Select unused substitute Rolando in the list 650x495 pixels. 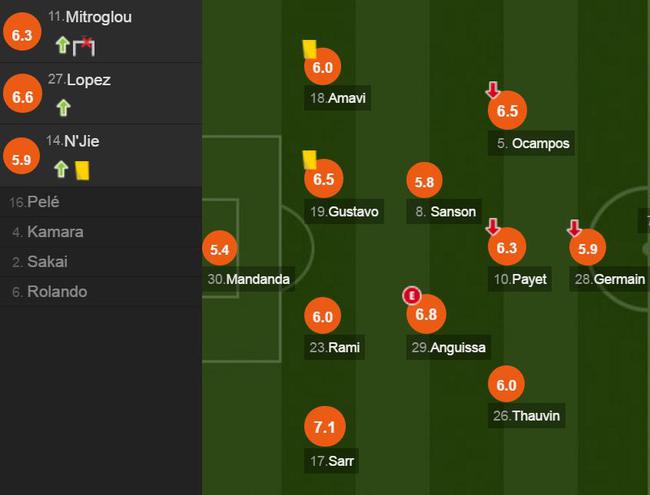click(x=101, y=292)
